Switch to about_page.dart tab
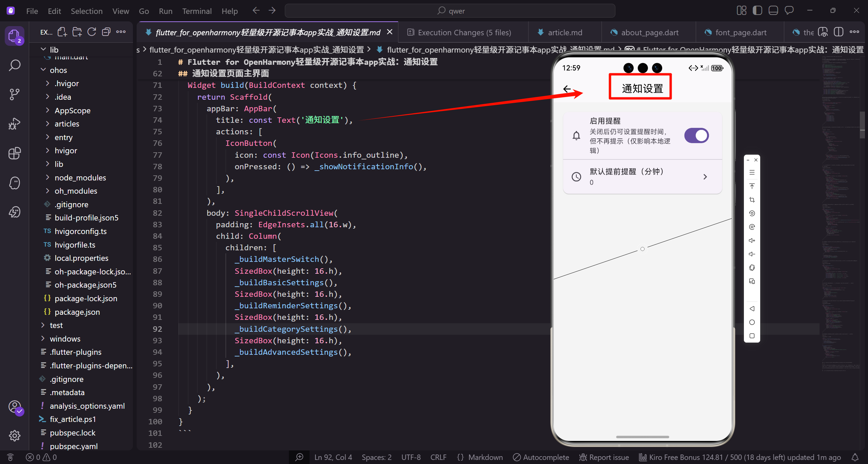This screenshot has height=464, width=868. pyautogui.click(x=649, y=33)
